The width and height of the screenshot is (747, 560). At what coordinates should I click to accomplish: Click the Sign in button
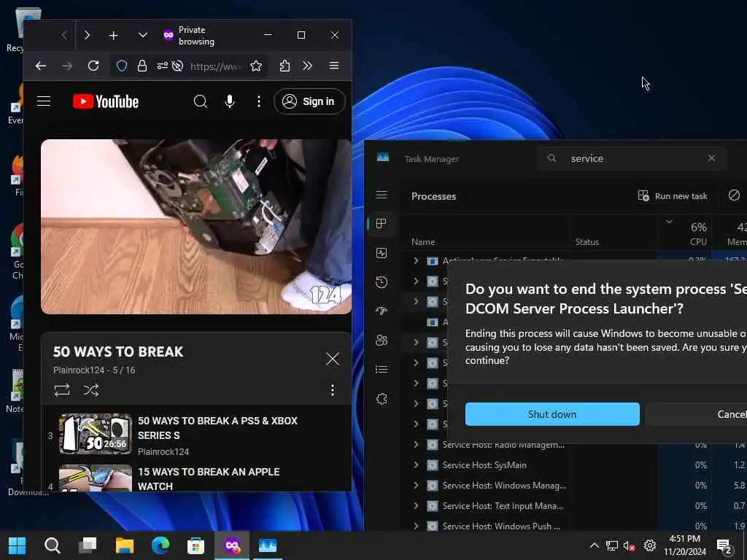[309, 101]
